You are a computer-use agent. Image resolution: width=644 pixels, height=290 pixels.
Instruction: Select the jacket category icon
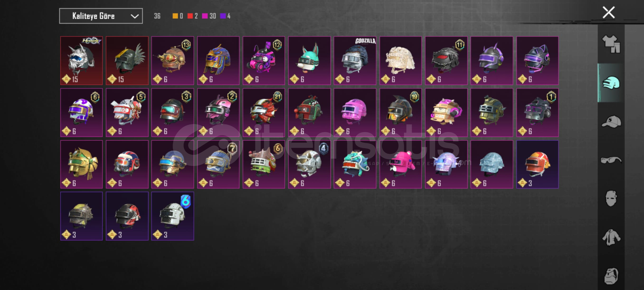[611, 237]
